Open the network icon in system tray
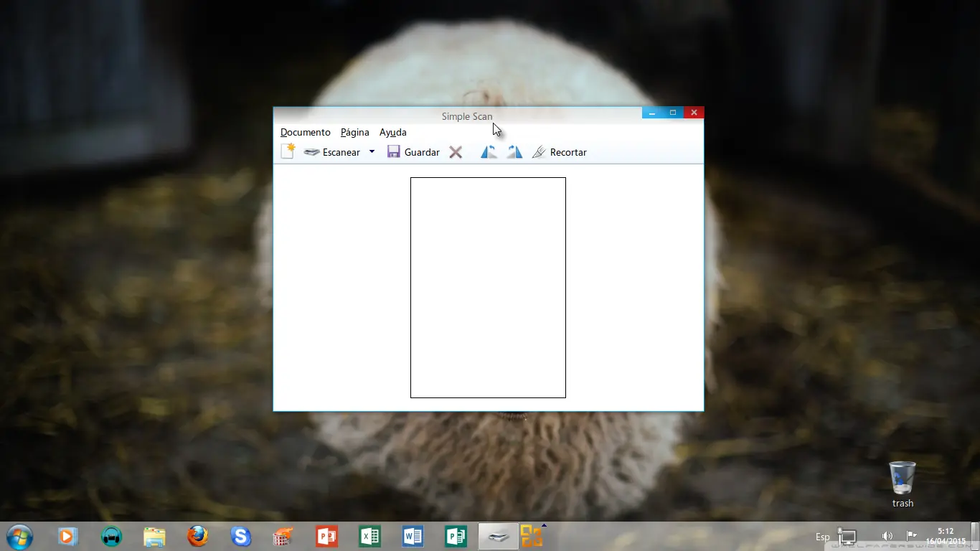The height and width of the screenshot is (551, 980). pyautogui.click(x=847, y=537)
